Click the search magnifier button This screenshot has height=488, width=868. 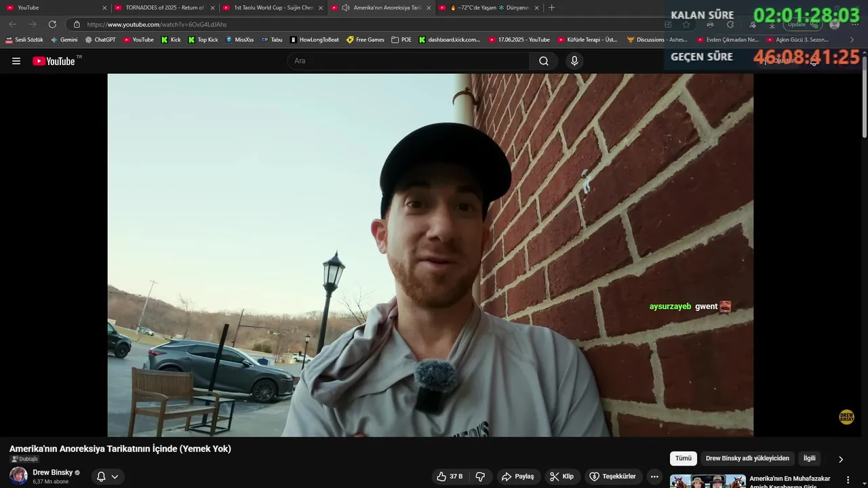tap(544, 61)
